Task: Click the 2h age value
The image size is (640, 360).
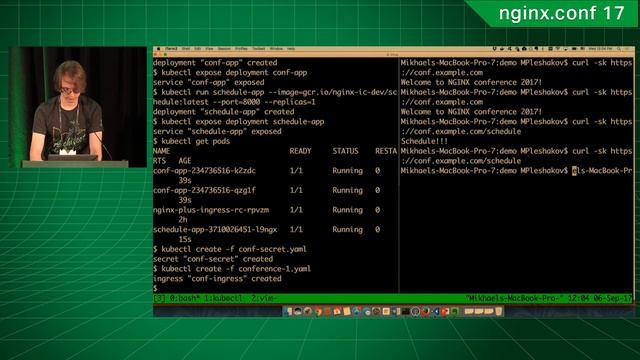Action: 183,219
